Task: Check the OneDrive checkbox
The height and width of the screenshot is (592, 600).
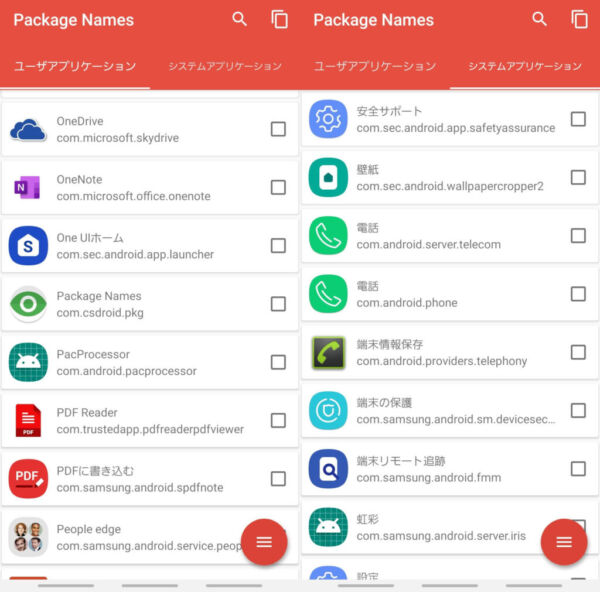Action: tap(278, 129)
